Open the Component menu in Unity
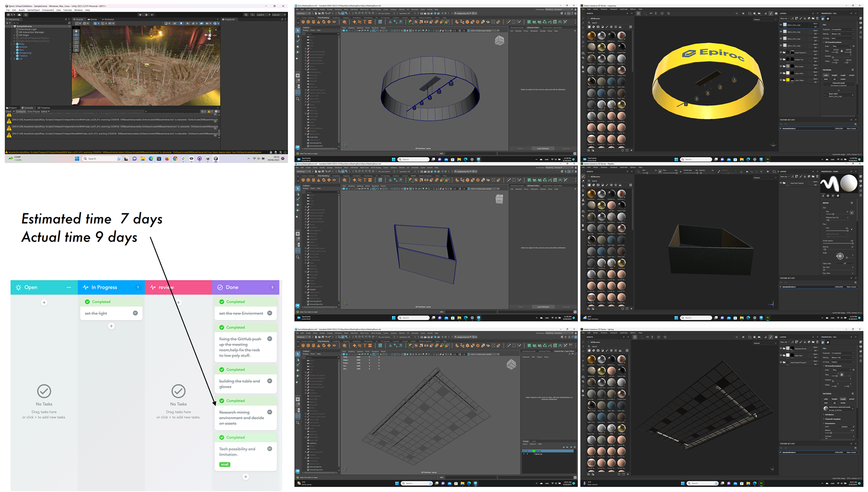 coord(48,10)
